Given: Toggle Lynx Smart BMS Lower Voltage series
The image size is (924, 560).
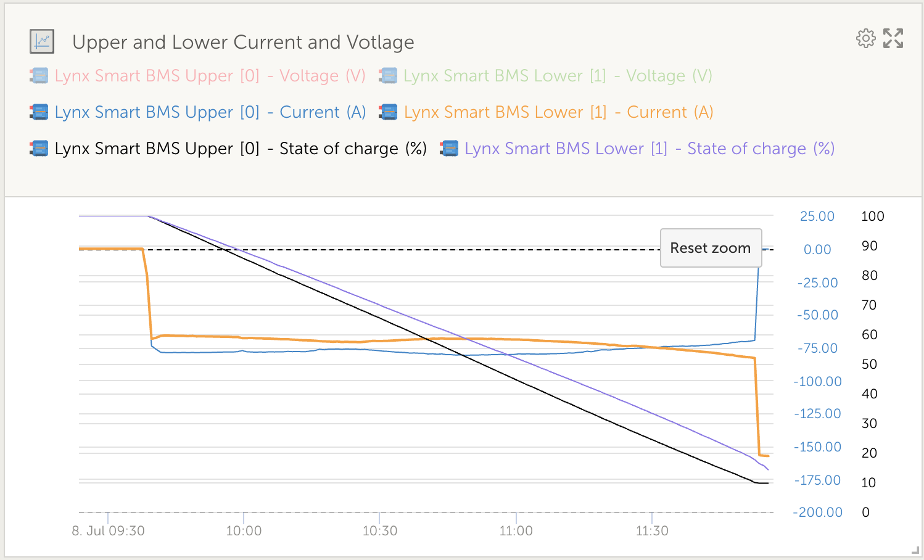Looking at the screenshot, I should click(x=558, y=76).
